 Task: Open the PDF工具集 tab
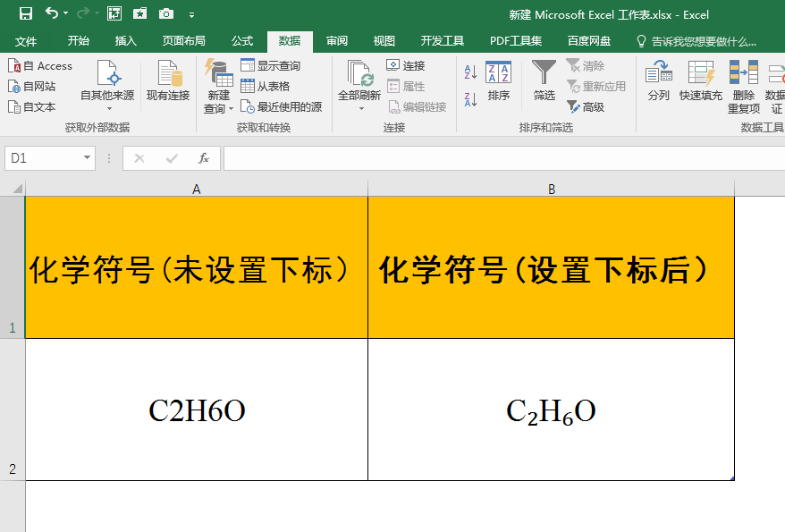point(516,41)
